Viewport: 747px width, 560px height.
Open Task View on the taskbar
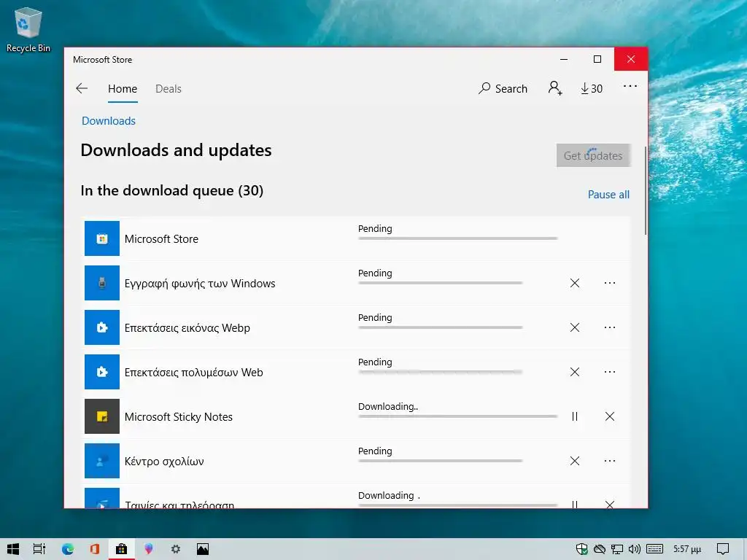pos(39,549)
